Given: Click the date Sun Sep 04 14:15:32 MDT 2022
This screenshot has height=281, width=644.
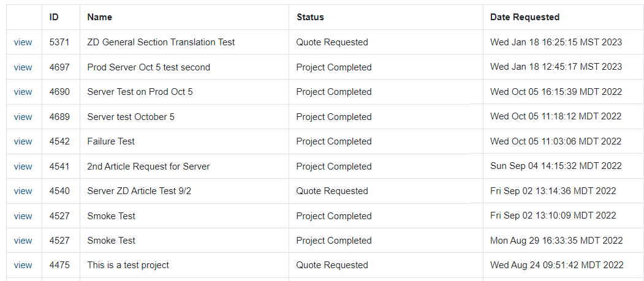Looking at the screenshot, I should point(556,167).
